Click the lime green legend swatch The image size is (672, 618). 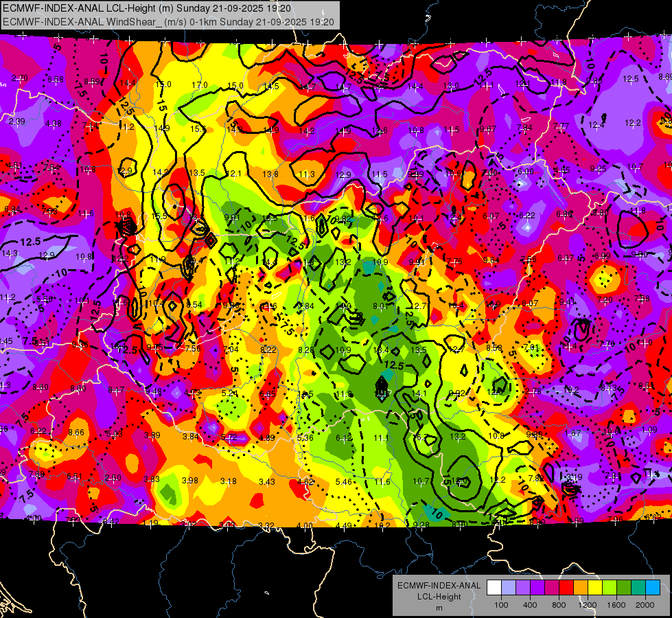click(610, 588)
